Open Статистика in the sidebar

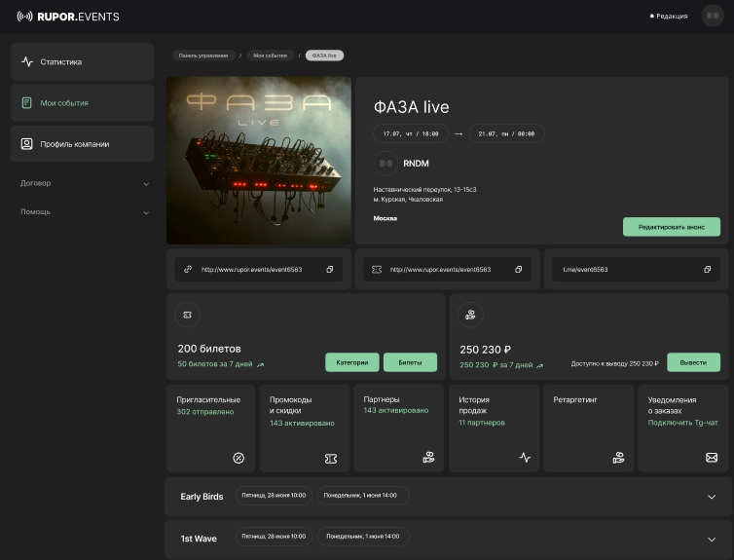pos(82,62)
